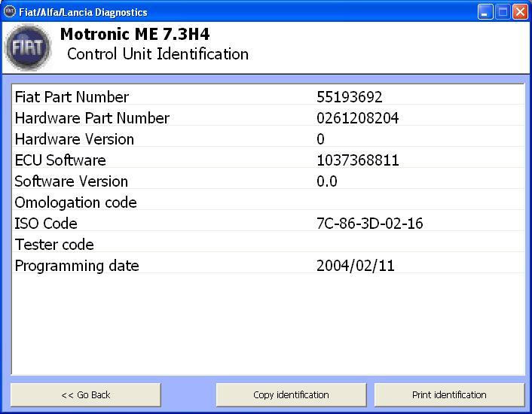Select the Hardware Version value 0
Image resolution: width=532 pixels, height=414 pixels.
click(320, 139)
